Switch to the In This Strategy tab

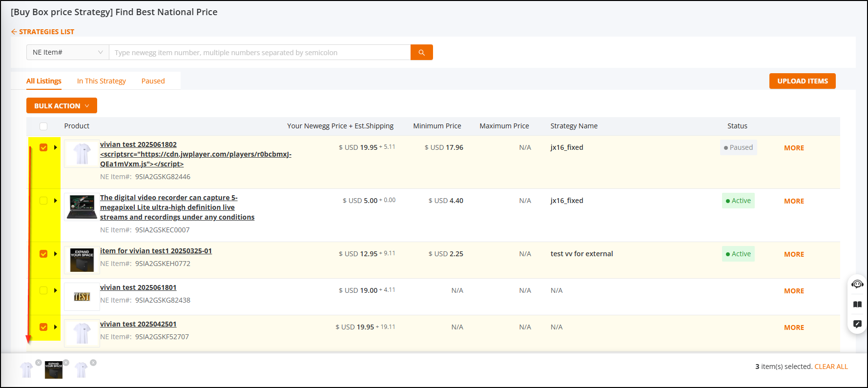click(x=102, y=81)
